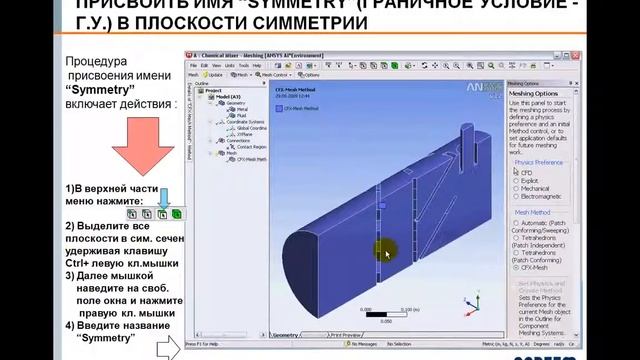Image resolution: width=640 pixels, height=360 pixels.
Task: Open the File menu
Action: coord(193,65)
